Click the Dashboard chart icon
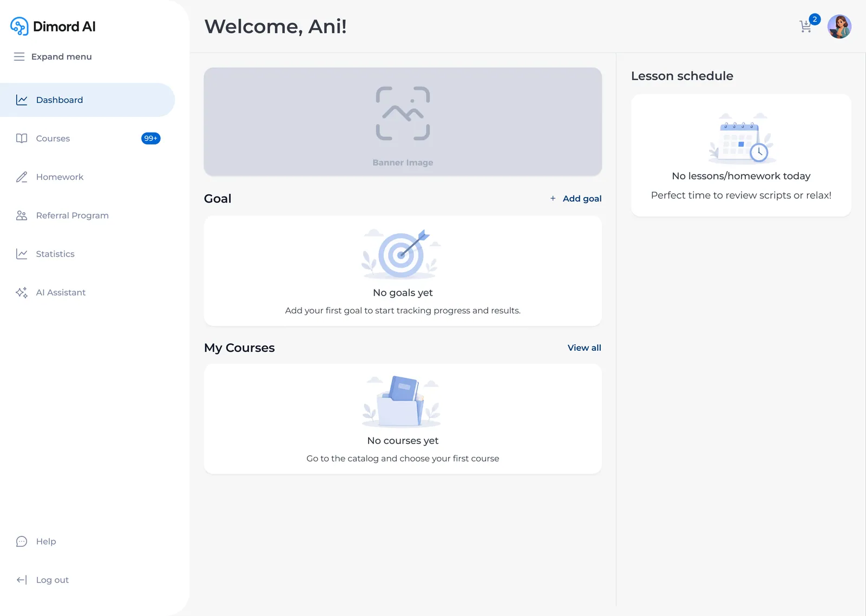Viewport: 866px width, 616px height. [22, 100]
